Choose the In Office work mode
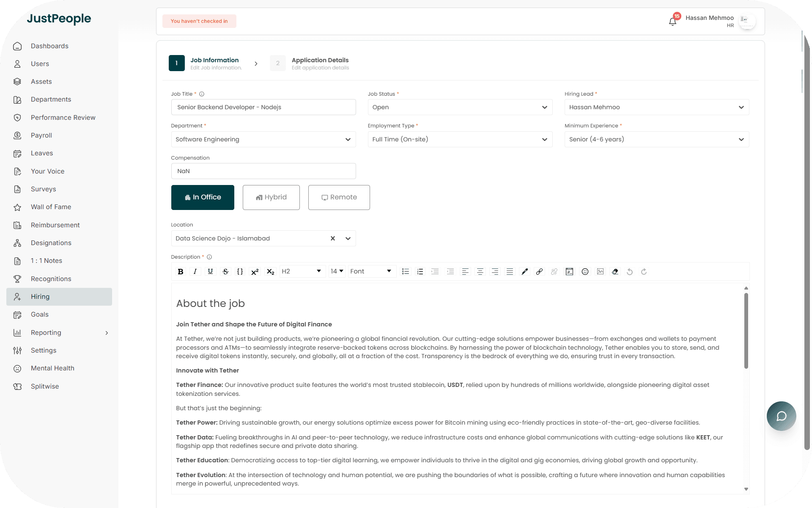The image size is (812, 508). 203,197
